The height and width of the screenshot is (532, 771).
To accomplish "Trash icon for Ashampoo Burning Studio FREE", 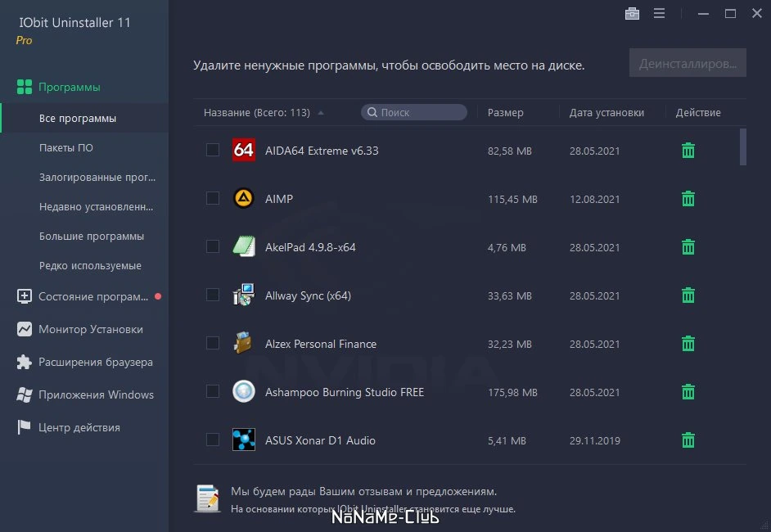I will [688, 392].
